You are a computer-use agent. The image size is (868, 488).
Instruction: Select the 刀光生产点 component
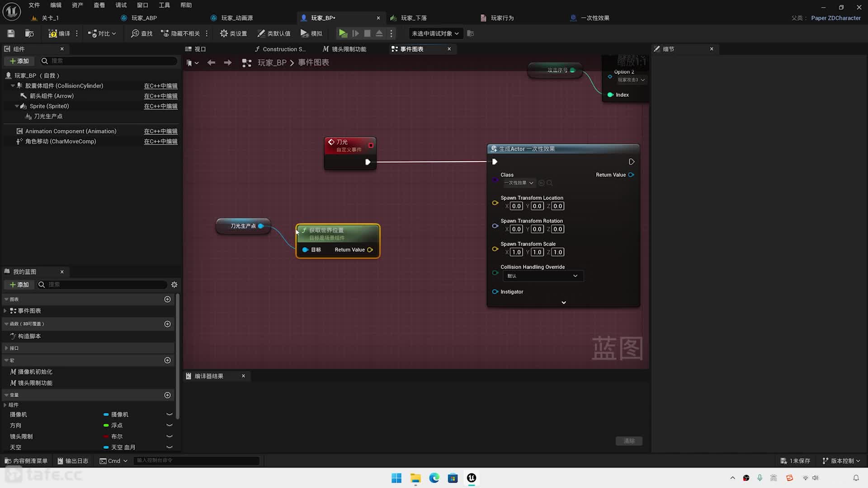[x=48, y=117]
